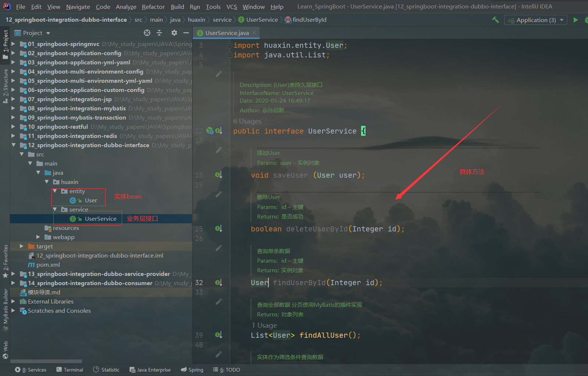Expand the target folder

point(22,246)
